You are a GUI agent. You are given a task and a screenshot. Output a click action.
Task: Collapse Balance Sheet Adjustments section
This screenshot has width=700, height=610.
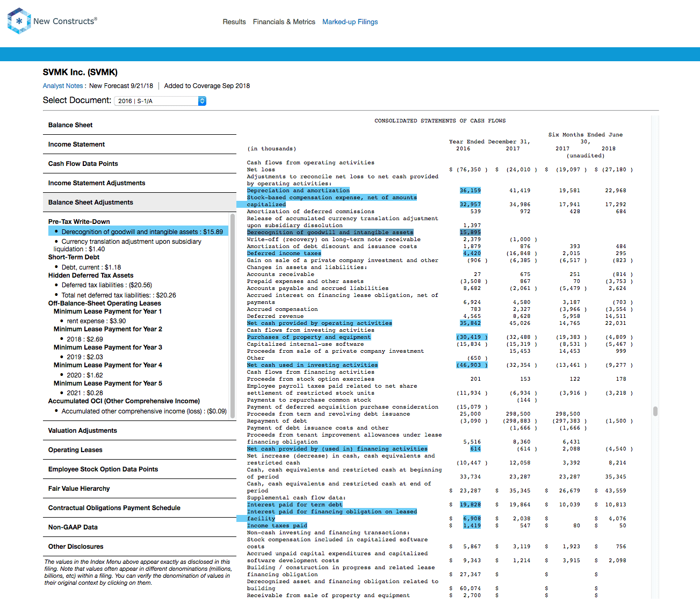(x=140, y=202)
